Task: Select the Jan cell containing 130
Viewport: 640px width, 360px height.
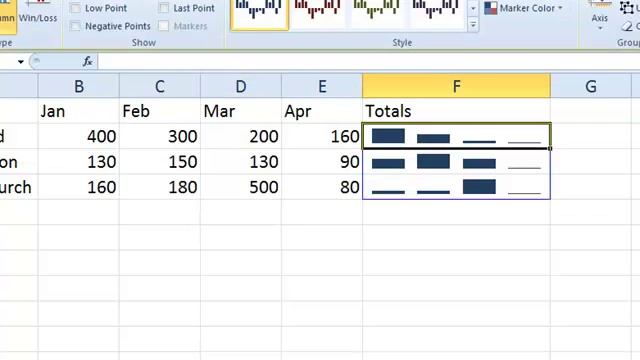Action: [79, 162]
